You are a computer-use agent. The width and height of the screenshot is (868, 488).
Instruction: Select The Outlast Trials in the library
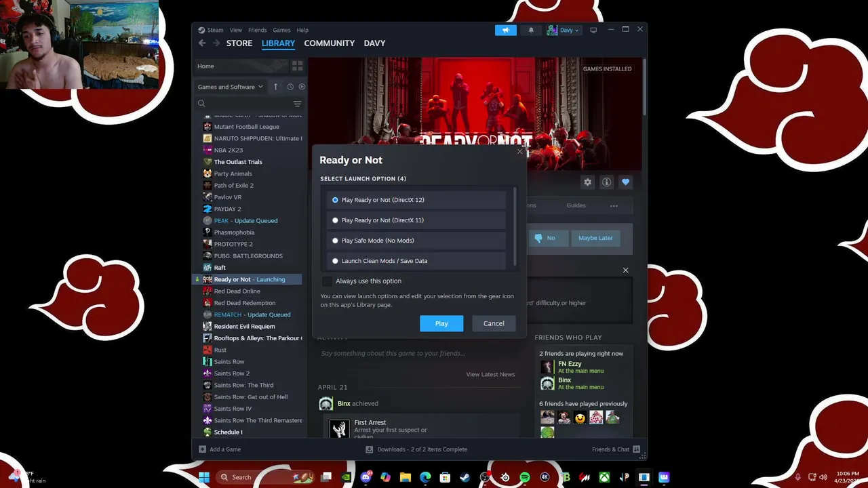238,162
